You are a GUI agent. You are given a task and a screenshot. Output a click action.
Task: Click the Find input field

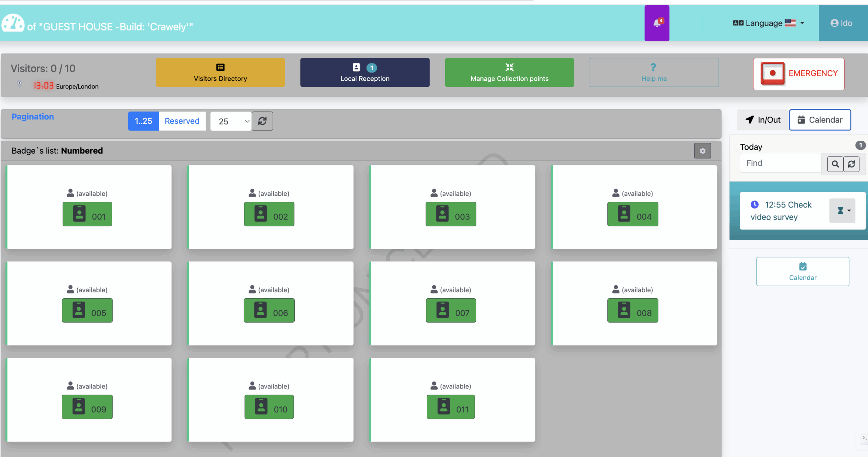[x=780, y=163]
